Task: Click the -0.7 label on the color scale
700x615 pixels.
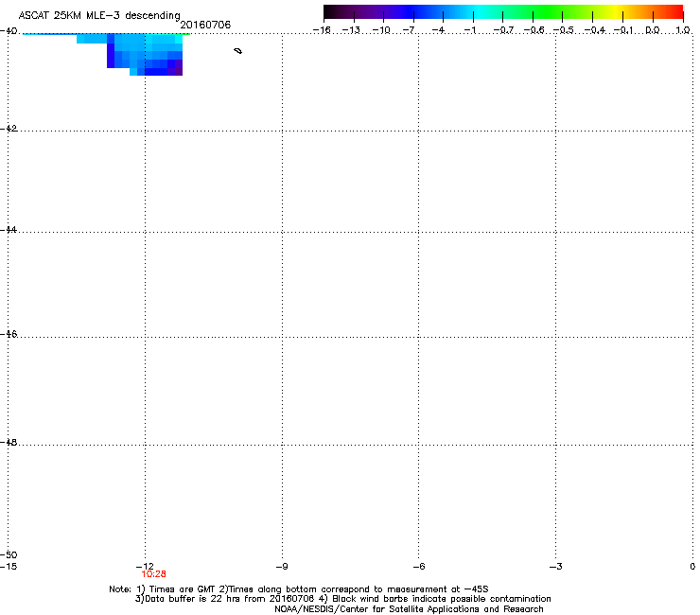Action: [x=503, y=30]
